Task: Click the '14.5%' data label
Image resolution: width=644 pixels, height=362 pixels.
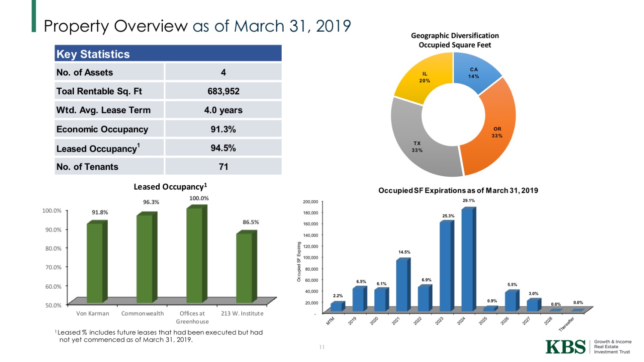Action: [x=404, y=252]
